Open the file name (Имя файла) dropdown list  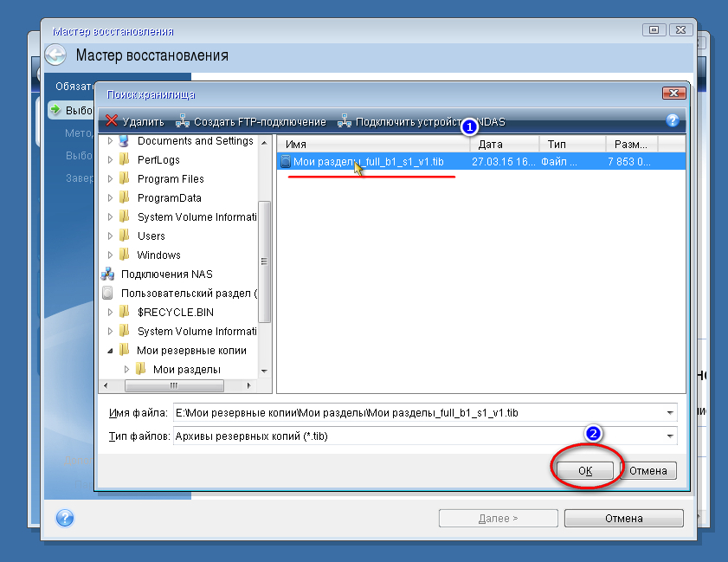click(670, 413)
